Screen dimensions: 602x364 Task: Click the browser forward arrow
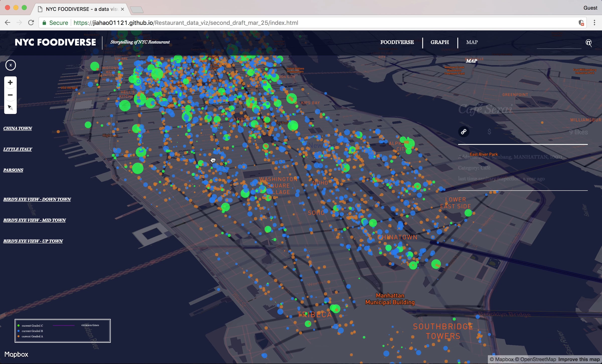point(19,23)
